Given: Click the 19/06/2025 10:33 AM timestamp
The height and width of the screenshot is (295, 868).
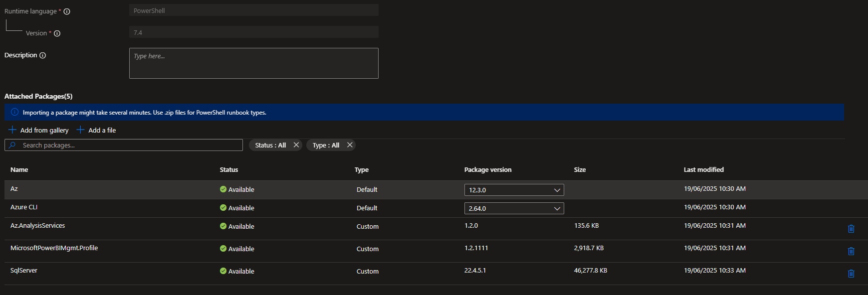Looking at the screenshot, I should (x=715, y=271).
